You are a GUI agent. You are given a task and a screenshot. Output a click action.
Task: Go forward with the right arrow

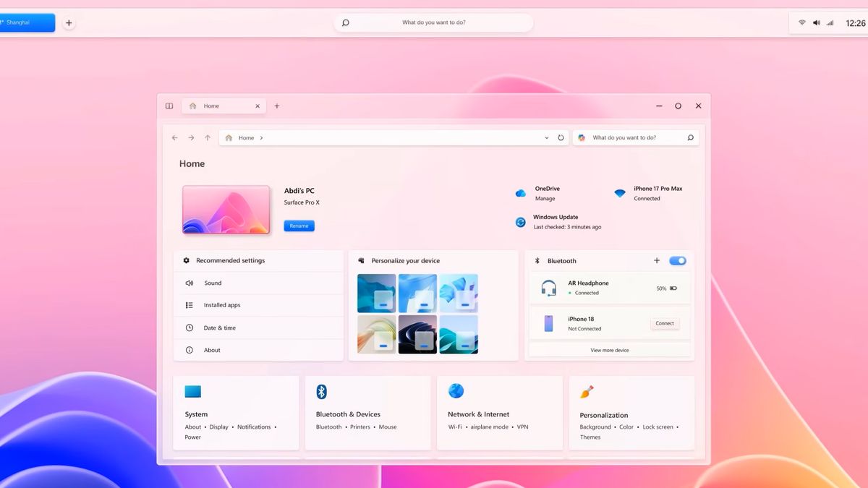pyautogui.click(x=191, y=137)
